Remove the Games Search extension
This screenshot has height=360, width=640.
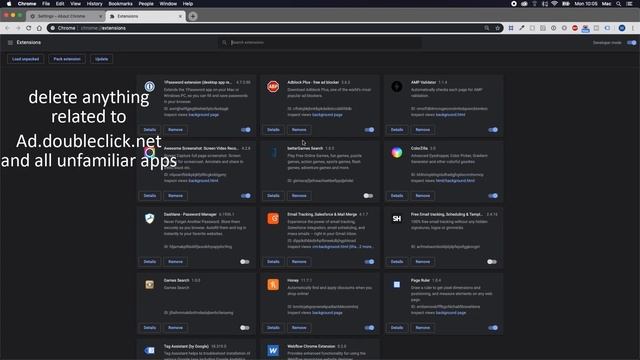click(176, 328)
